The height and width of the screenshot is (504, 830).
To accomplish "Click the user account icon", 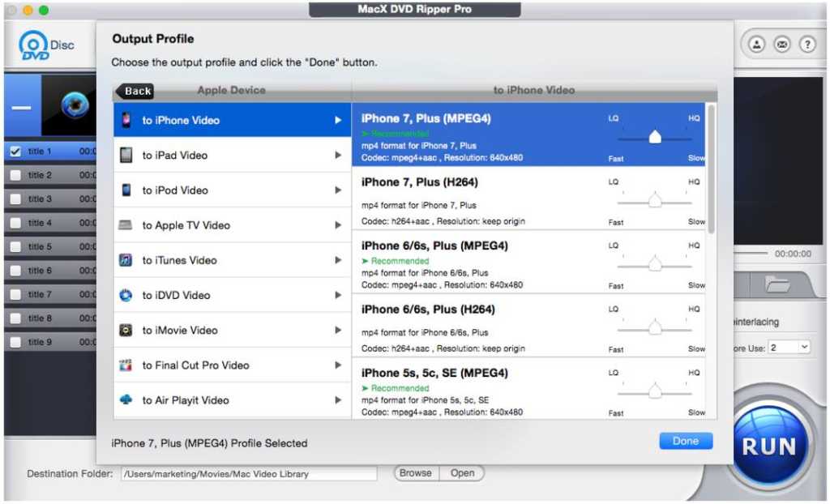I will click(755, 45).
